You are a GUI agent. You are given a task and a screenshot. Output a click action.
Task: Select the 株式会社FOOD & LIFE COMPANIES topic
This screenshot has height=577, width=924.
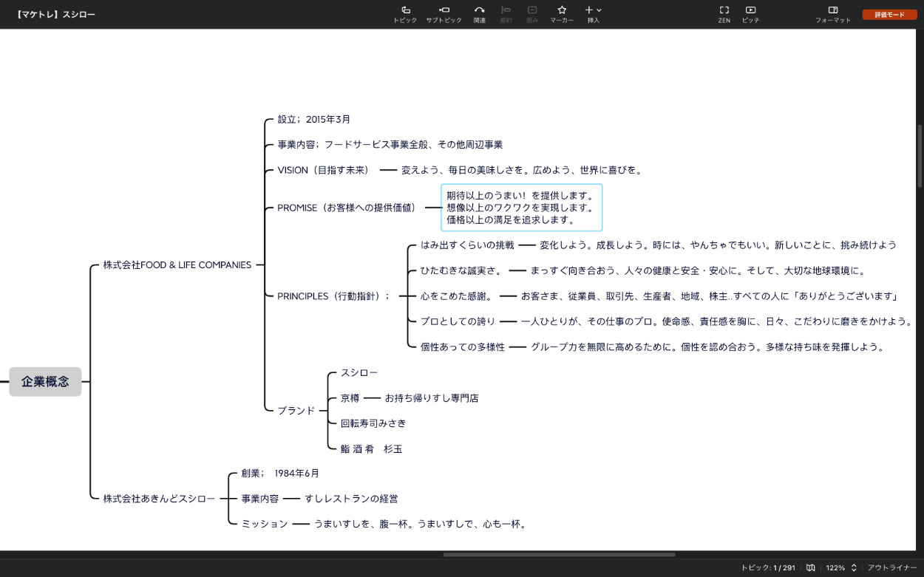[x=177, y=265]
